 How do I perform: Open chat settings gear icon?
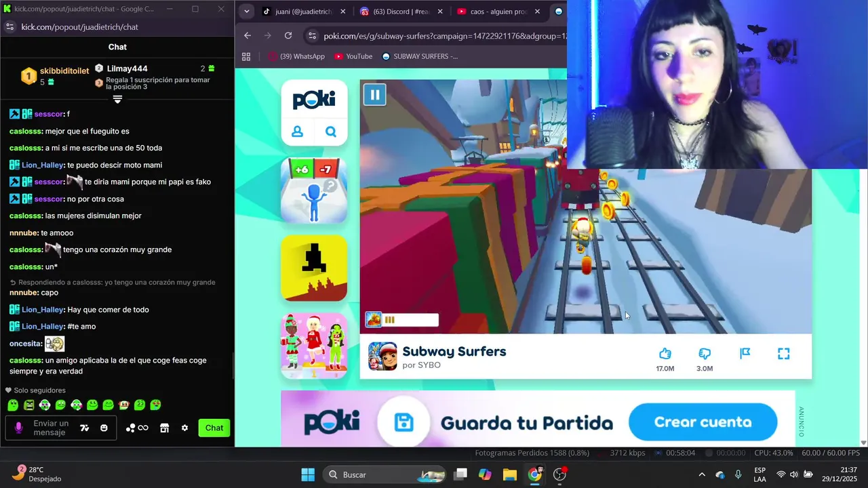(184, 428)
